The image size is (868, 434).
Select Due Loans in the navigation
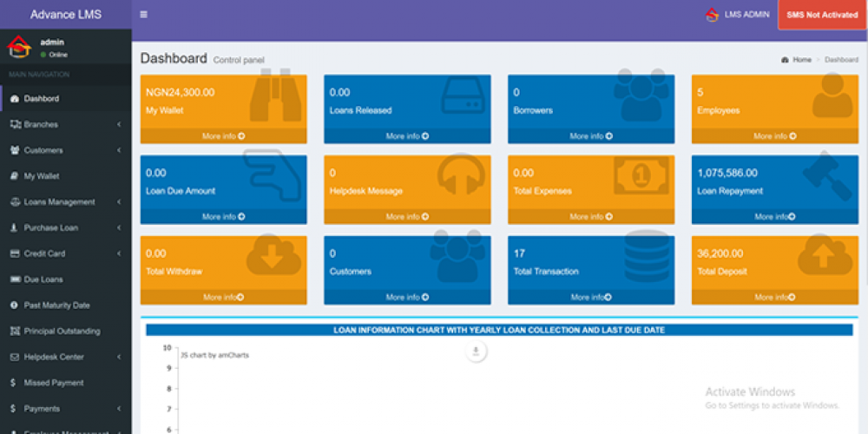tap(43, 279)
